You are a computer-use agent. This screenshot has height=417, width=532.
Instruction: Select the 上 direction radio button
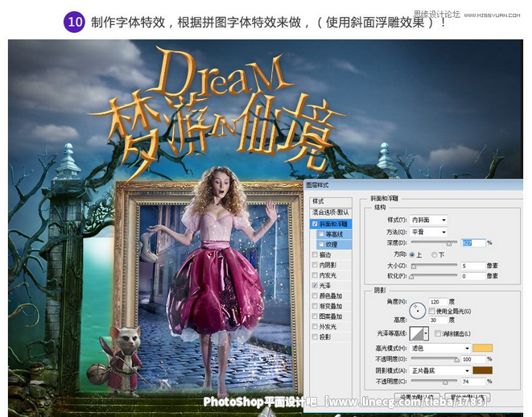412,254
